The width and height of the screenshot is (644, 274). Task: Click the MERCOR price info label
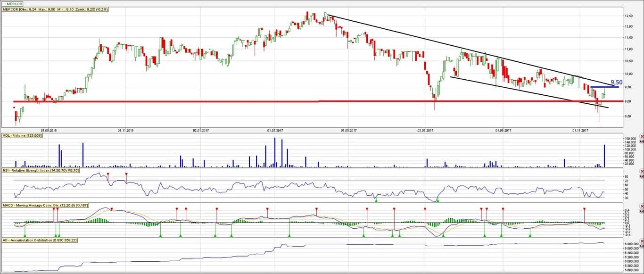pyautogui.click(x=55, y=9)
